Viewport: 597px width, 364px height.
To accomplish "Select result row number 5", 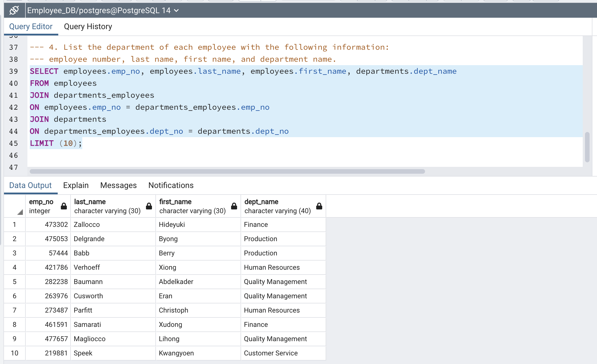I will tap(15, 282).
